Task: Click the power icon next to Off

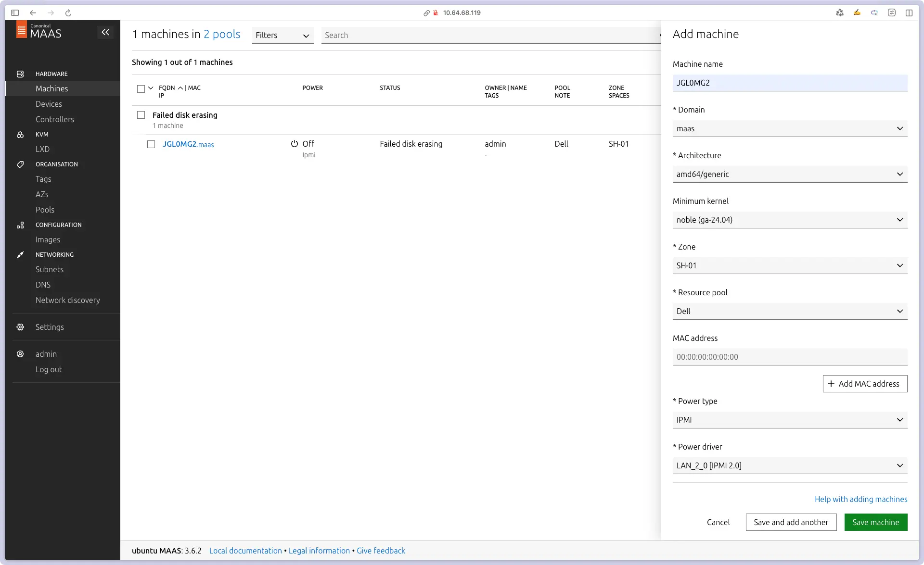Action: tap(295, 144)
